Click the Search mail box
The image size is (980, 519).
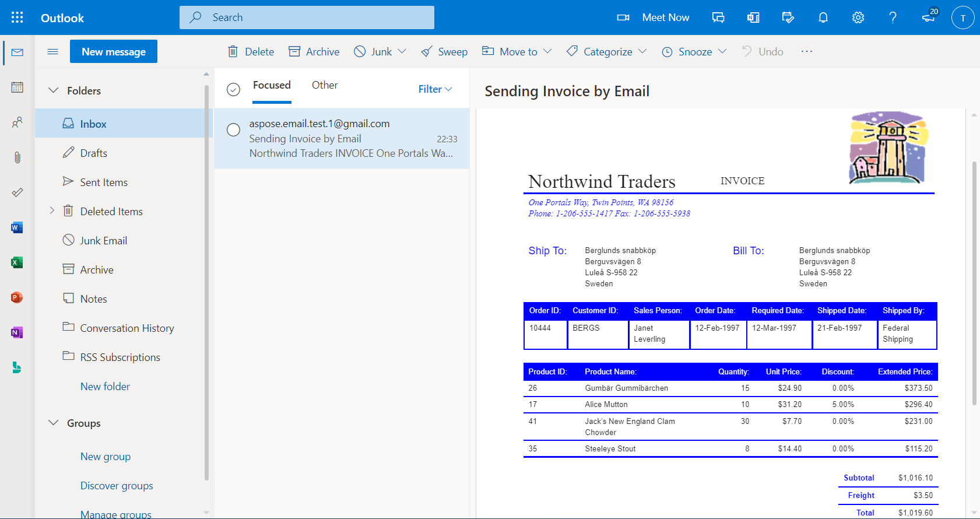tap(307, 17)
